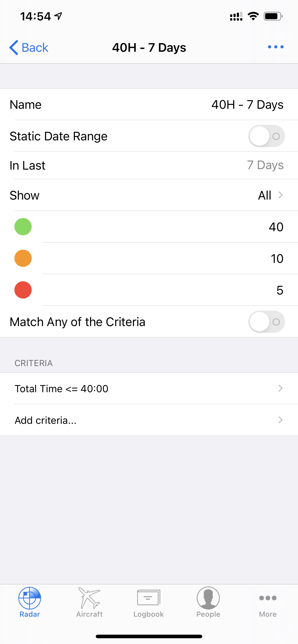Open the Logbook icon
The image size is (298, 644).
point(149,598)
